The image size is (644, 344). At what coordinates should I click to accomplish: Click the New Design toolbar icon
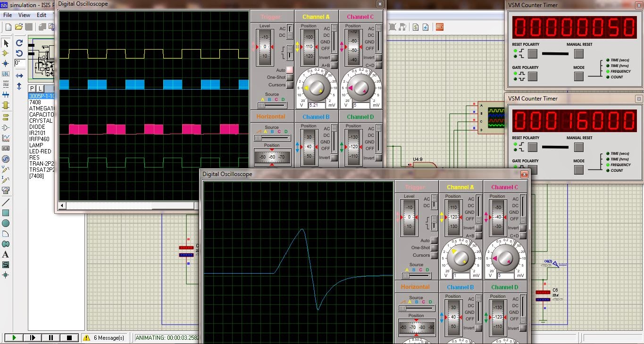coord(8,27)
